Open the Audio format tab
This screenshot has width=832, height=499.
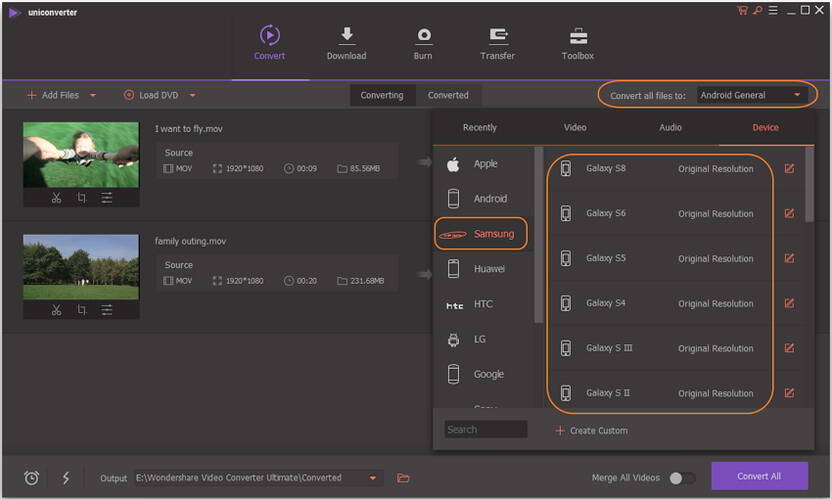[x=670, y=127]
